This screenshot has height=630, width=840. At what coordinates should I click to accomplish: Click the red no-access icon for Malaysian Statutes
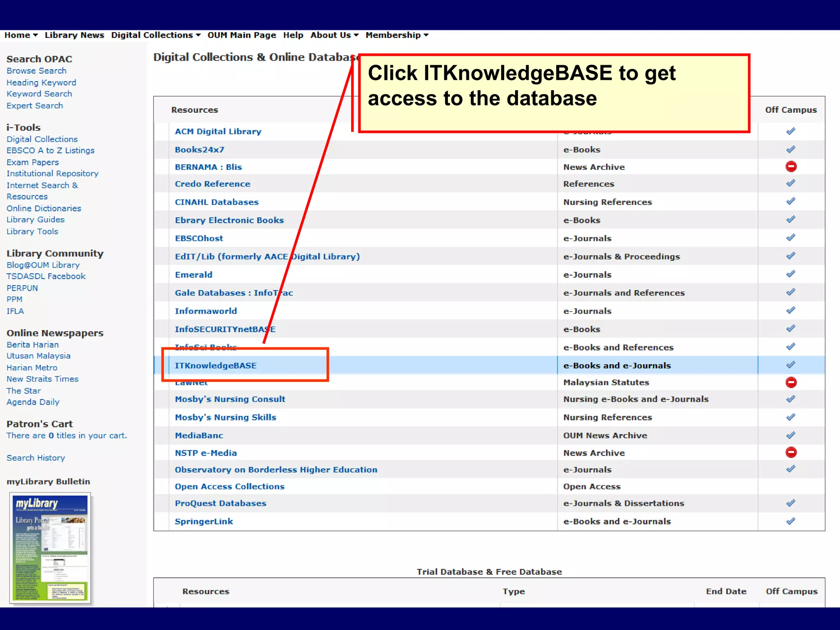[x=791, y=382]
